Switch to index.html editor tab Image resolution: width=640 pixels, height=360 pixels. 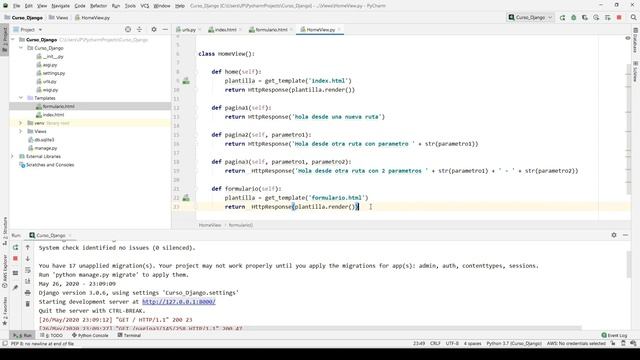coord(225,29)
